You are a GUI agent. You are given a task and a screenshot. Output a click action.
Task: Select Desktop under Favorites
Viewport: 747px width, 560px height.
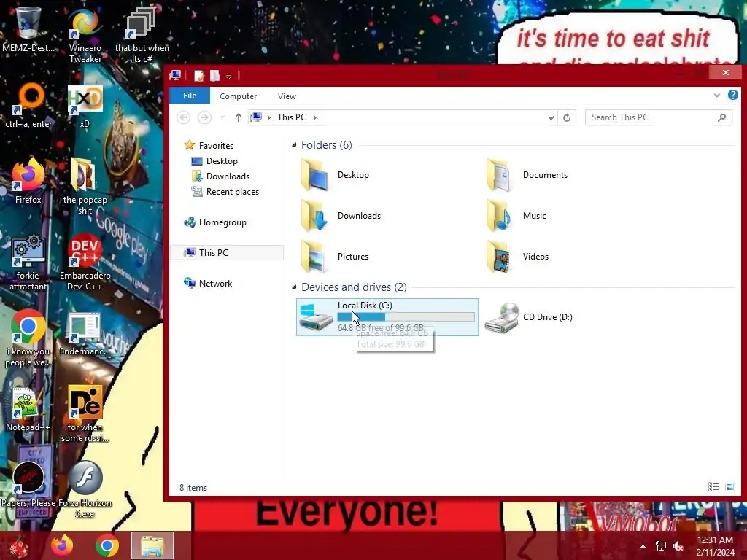pyautogui.click(x=222, y=161)
